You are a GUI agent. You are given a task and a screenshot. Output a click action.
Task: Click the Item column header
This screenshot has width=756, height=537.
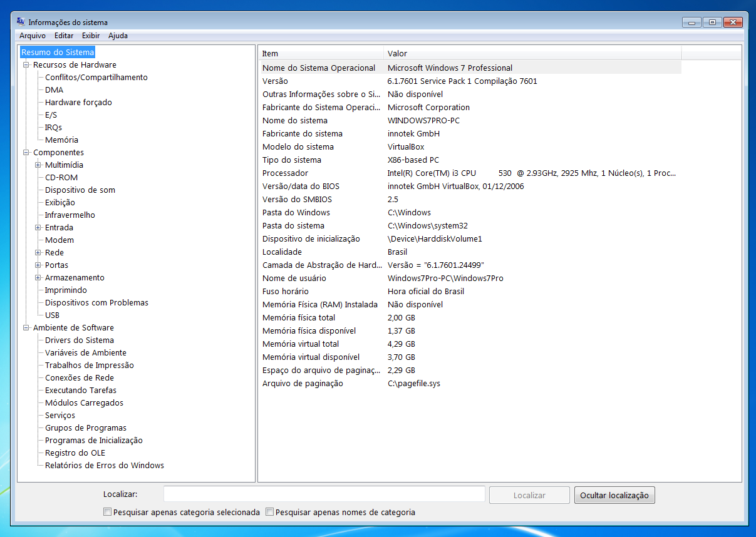coord(321,53)
